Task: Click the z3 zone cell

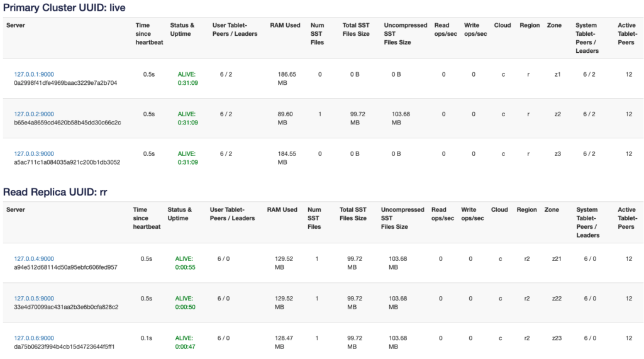Action: point(557,153)
